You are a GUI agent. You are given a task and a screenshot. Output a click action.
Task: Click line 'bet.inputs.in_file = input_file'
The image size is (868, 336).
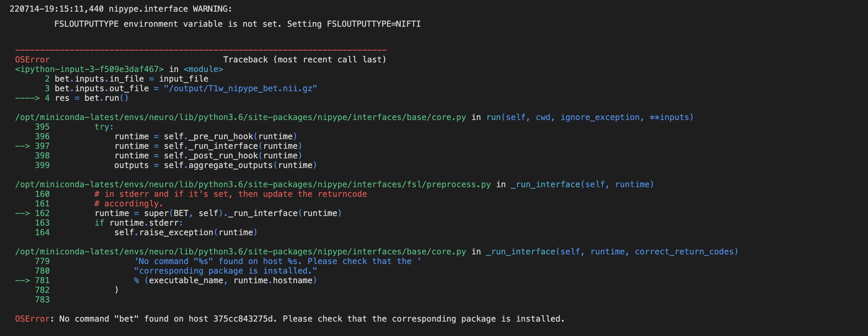[131, 79]
